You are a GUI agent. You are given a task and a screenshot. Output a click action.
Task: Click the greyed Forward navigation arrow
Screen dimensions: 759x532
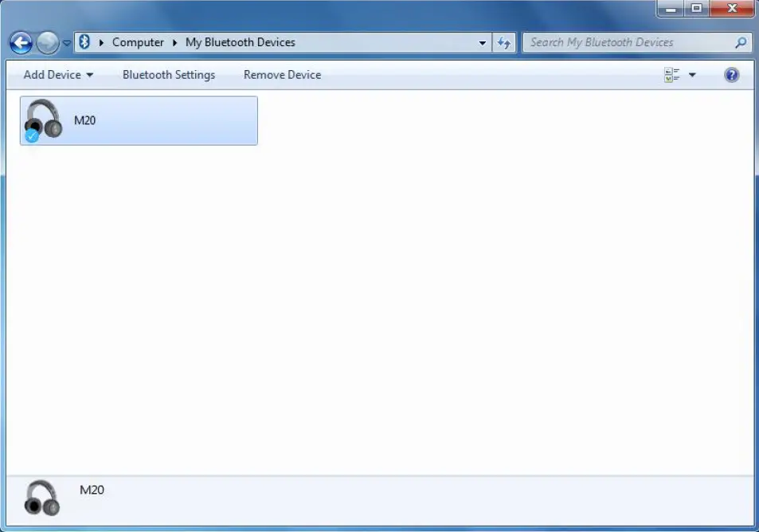click(48, 43)
